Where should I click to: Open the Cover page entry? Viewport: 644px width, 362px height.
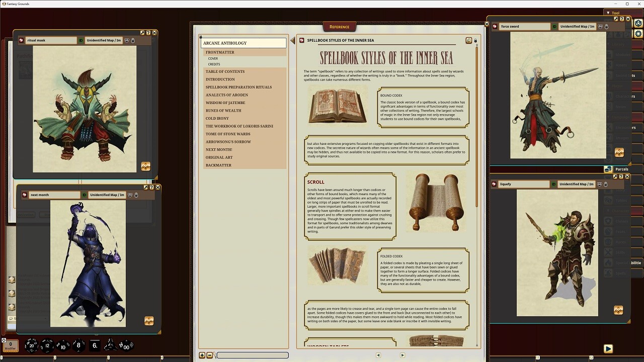[213, 58]
